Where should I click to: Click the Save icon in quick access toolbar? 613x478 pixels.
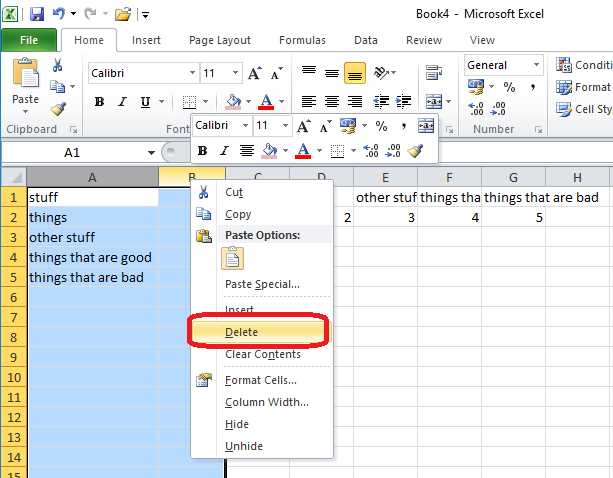37,14
